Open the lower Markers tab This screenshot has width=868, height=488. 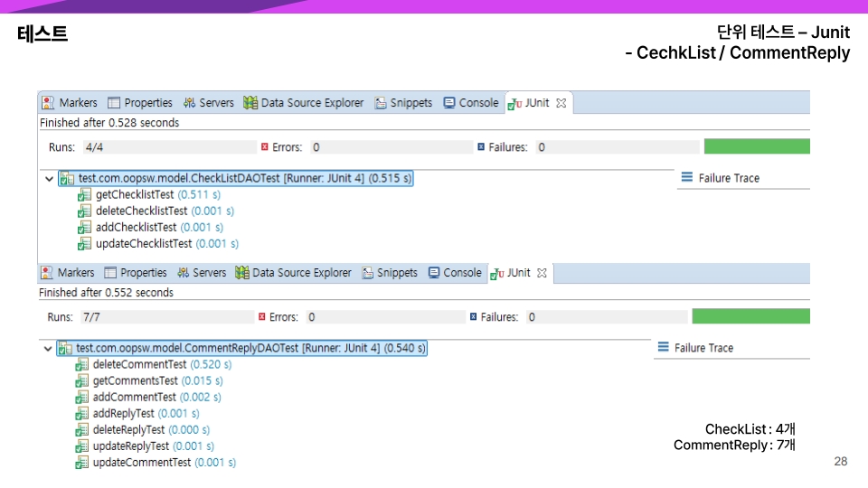click(x=68, y=273)
